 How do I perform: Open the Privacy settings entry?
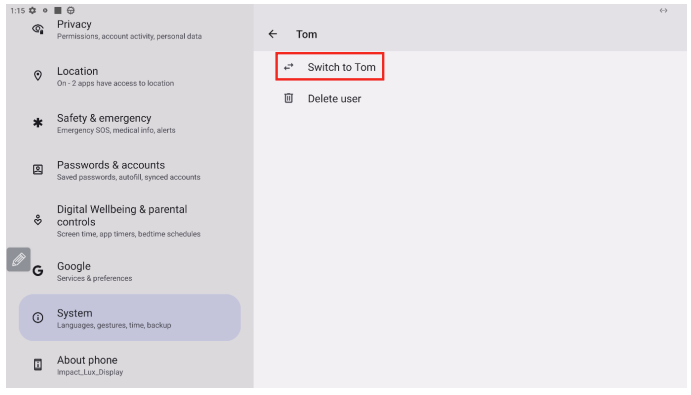[x=130, y=30]
